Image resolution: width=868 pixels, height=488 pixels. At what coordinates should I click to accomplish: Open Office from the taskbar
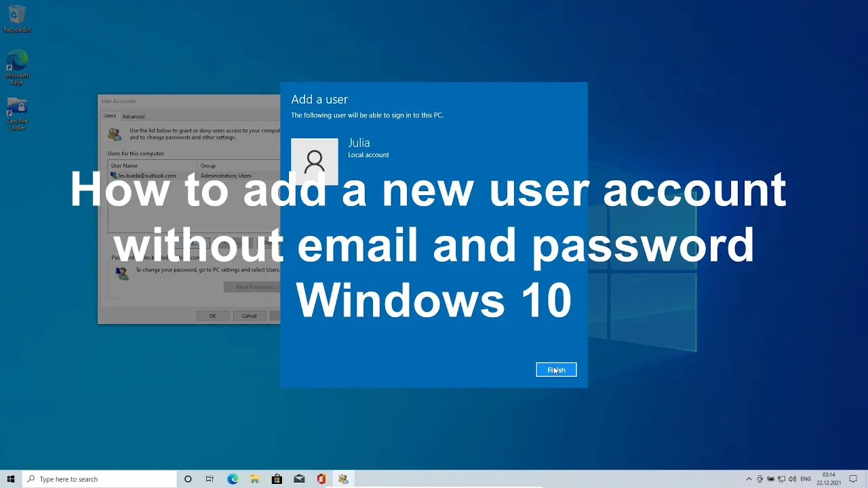[321, 479]
